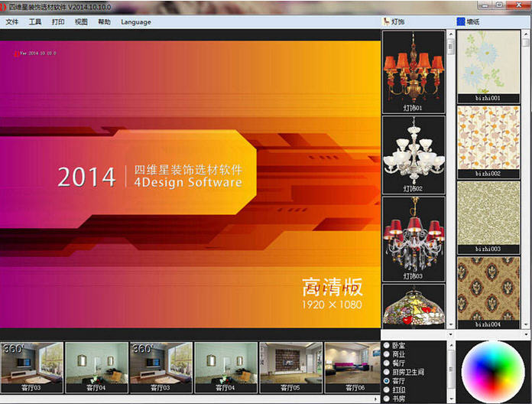Pick a color from the color wheel
This screenshot has height=404, width=532.
[x=492, y=372]
